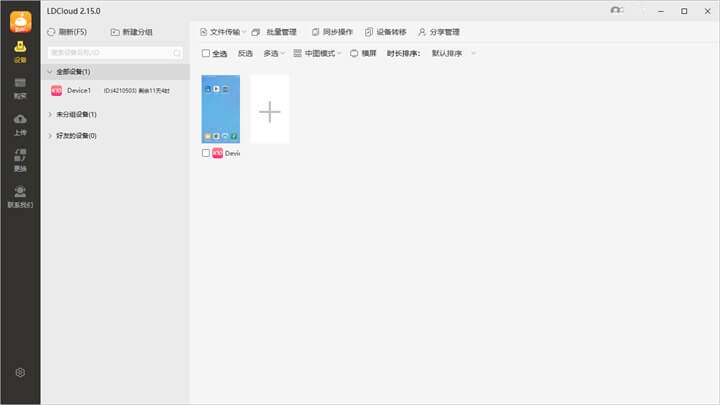Click the New Group (新建分组) button
Viewport: 720px width, 405px height.
pyautogui.click(x=131, y=32)
